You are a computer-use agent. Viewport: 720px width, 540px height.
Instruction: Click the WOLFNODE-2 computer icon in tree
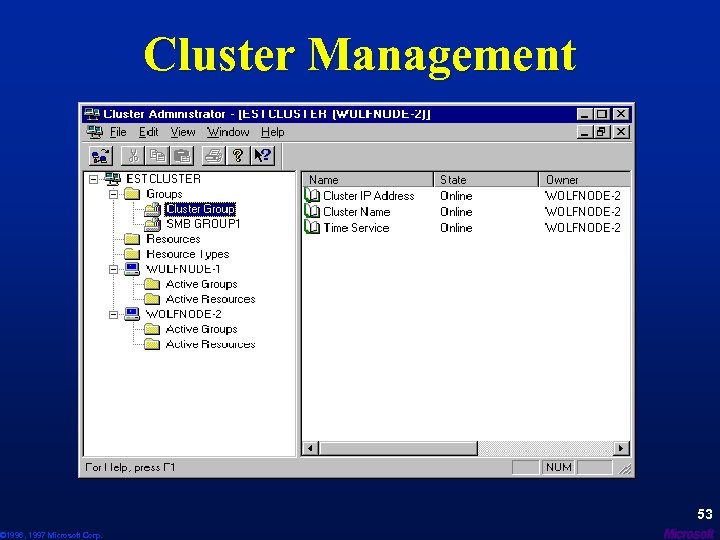coord(132,314)
